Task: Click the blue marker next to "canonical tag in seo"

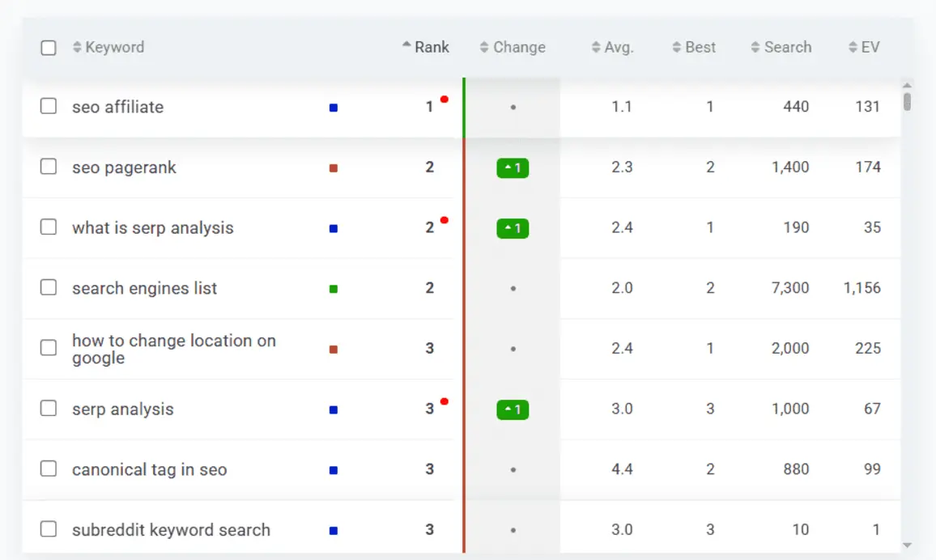Action: tap(333, 469)
